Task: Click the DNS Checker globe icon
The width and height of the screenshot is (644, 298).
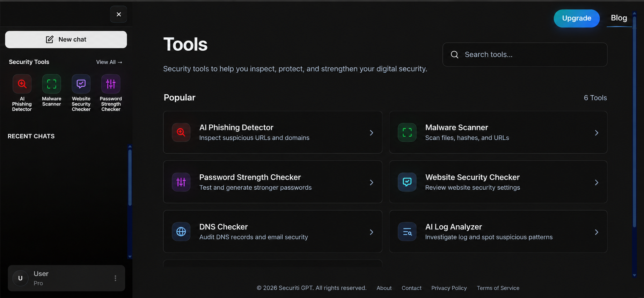Action: 181,232
